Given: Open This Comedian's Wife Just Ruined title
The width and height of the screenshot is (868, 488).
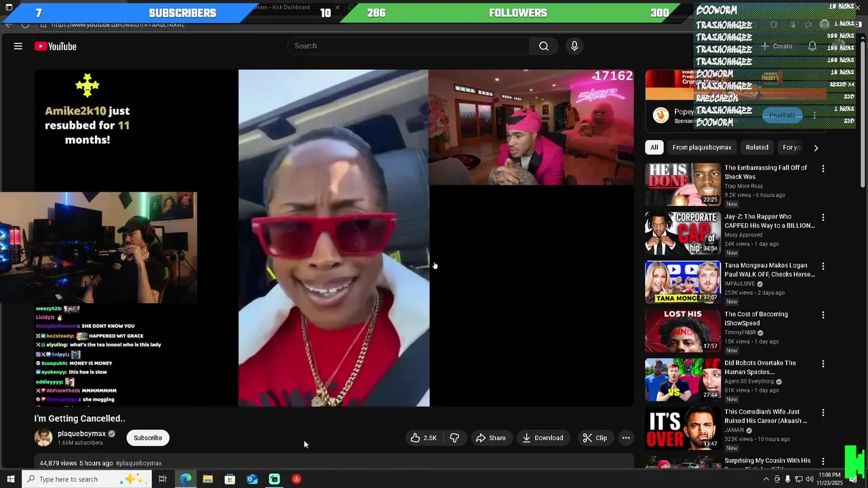Looking at the screenshot, I should 766,416.
